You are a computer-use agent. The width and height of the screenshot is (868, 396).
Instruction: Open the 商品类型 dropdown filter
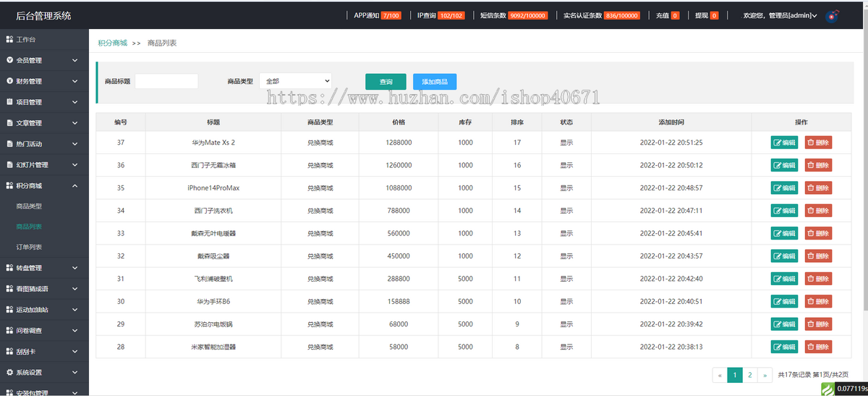[x=295, y=81]
